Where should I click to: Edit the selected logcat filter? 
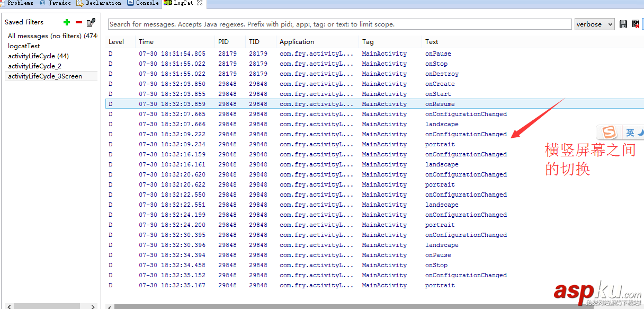(91, 22)
